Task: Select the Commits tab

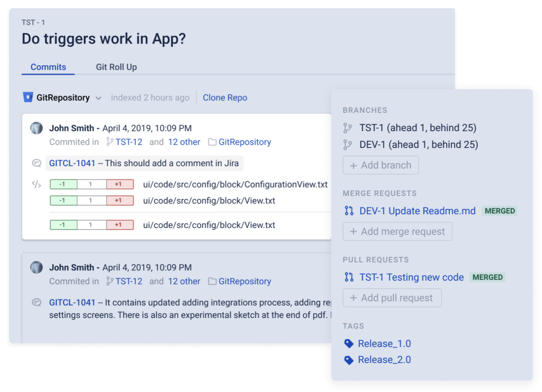Action: click(48, 67)
